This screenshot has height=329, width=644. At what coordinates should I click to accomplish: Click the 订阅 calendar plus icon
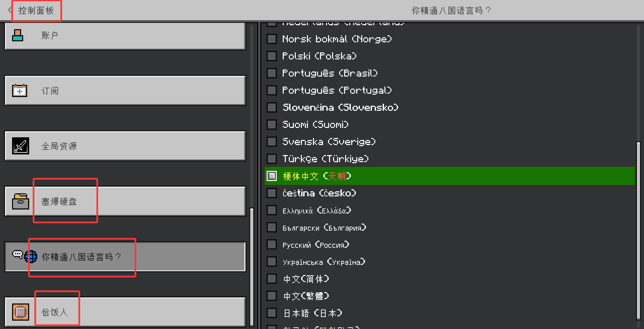pyautogui.click(x=19, y=91)
